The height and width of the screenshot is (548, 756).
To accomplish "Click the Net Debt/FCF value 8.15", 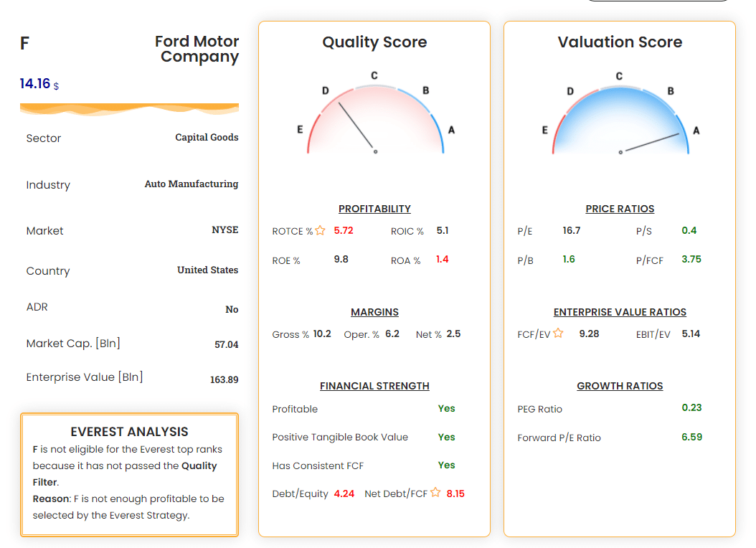I will click(x=455, y=493).
